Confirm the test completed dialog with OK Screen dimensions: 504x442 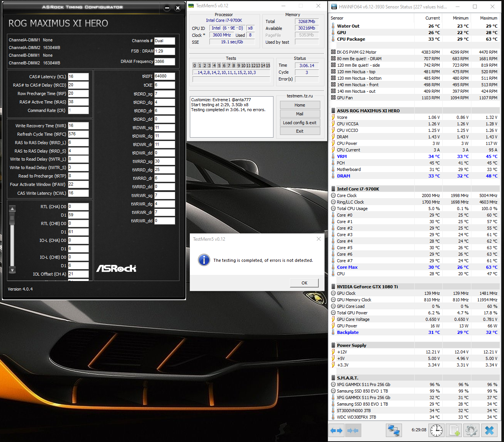(304, 283)
